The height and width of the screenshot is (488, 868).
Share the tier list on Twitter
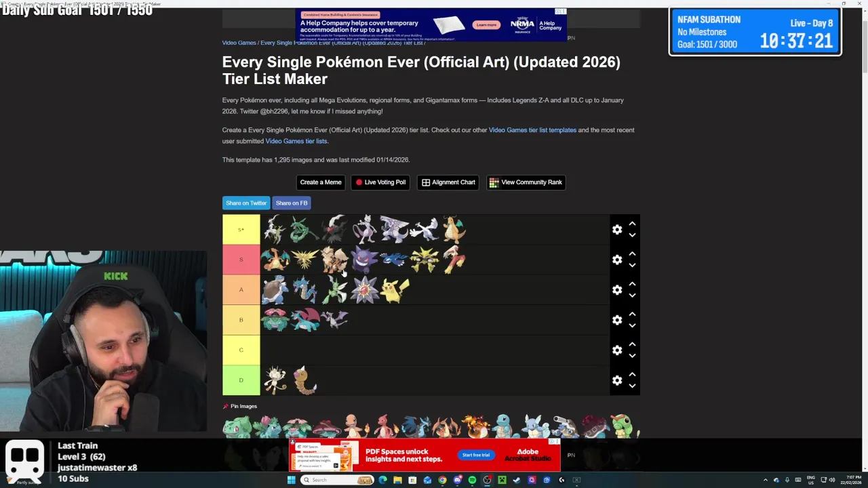tap(246, 203)
